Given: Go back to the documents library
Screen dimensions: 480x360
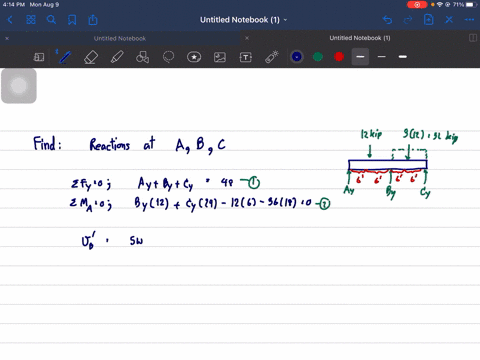Looking at the screenshot, I should click(10, 20).
